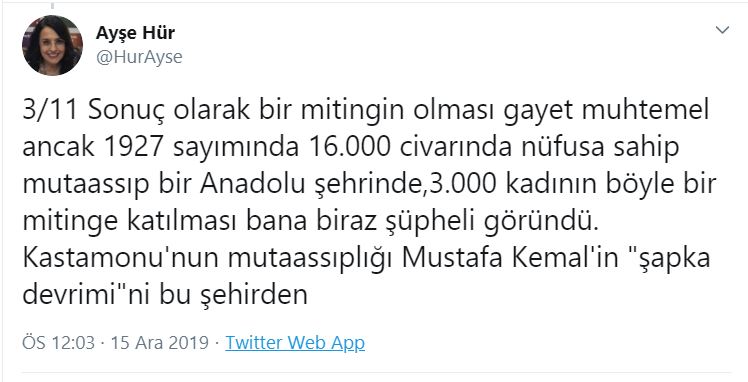
Task: Click the word devrimi"ni in last line
Action: 87,295
